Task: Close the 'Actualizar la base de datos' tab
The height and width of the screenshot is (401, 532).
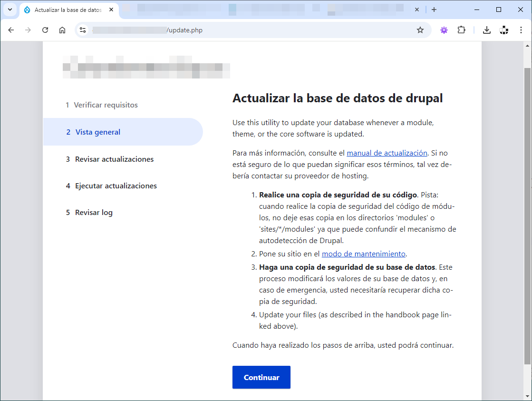Action: pos(111,10)
